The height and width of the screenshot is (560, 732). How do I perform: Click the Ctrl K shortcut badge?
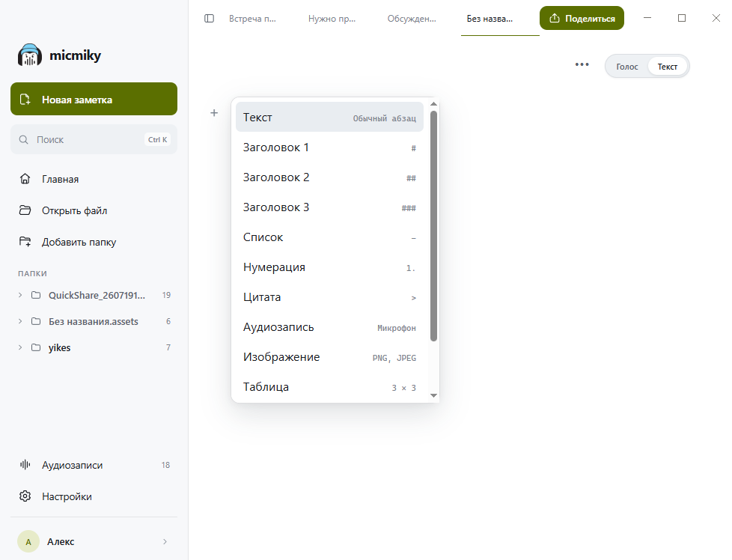(157, 139)
